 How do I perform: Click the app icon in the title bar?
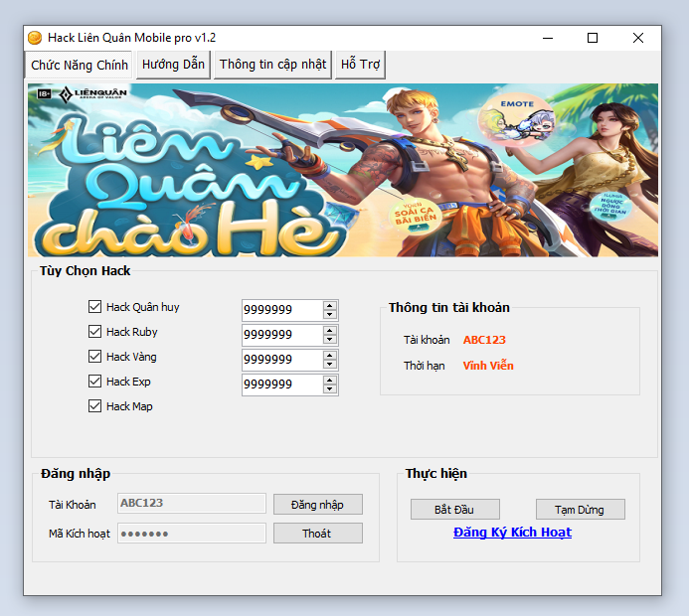[35, 38]
